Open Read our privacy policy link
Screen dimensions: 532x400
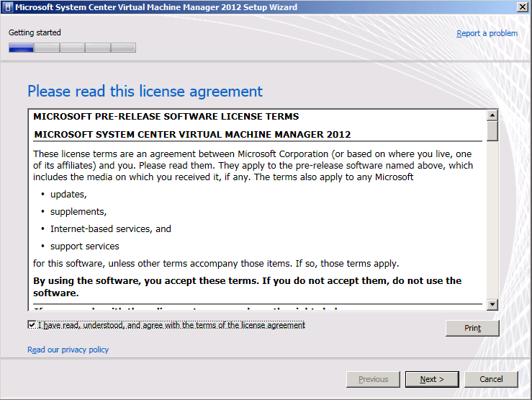68,350
